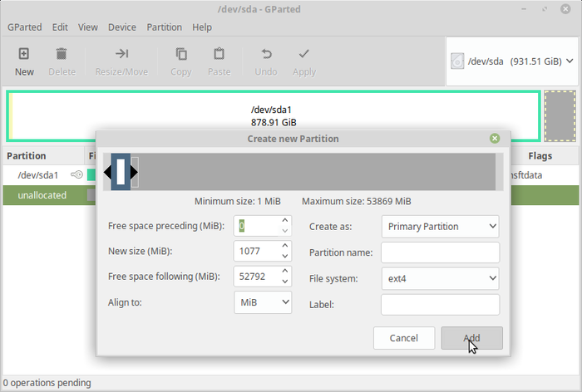Click the right resize handle arrow on partition bar
582x392 pixels.
135,173
